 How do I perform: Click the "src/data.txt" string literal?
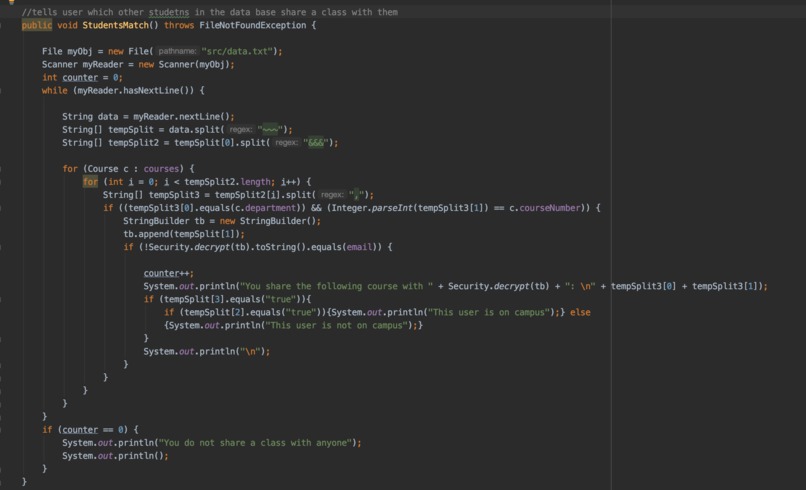237,51
